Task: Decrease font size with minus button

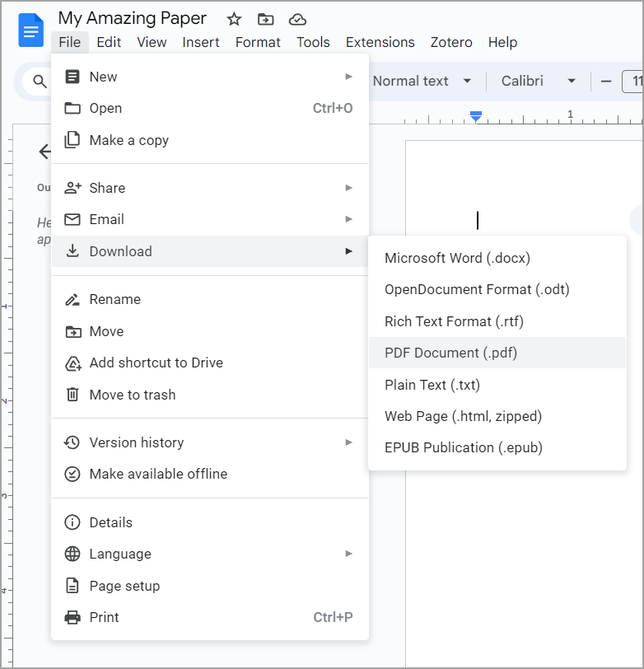Action: (606, 81)
